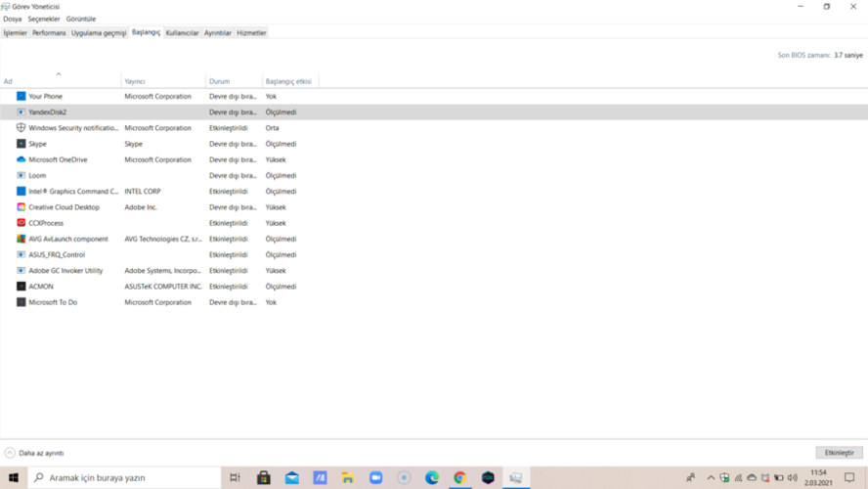868x489 pixels.
Task: Click the Microsoft To Do icon
Action: click(x=22, y=302)
